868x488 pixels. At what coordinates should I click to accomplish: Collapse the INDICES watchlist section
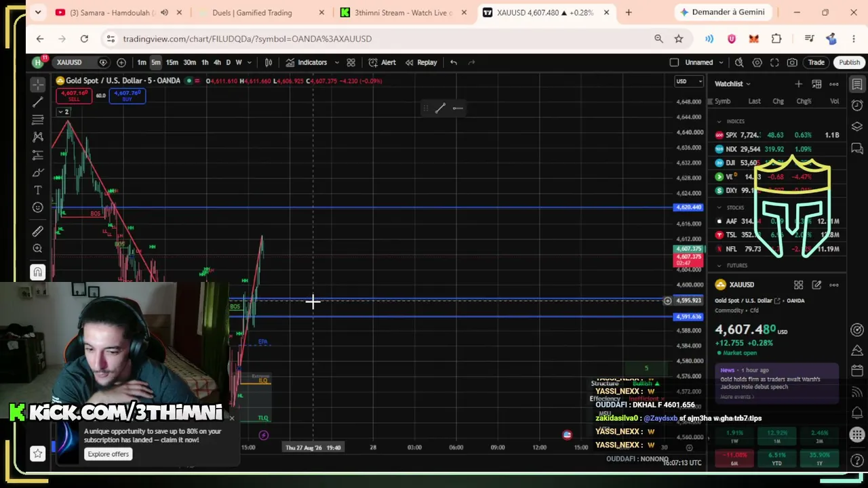(x=719, y=121)
